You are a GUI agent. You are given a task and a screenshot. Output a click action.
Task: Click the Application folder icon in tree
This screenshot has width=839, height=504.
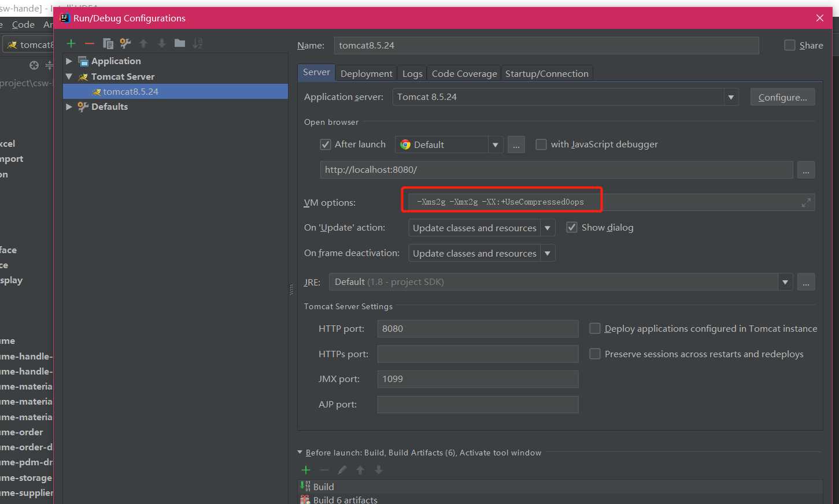[x=83, y=61]
